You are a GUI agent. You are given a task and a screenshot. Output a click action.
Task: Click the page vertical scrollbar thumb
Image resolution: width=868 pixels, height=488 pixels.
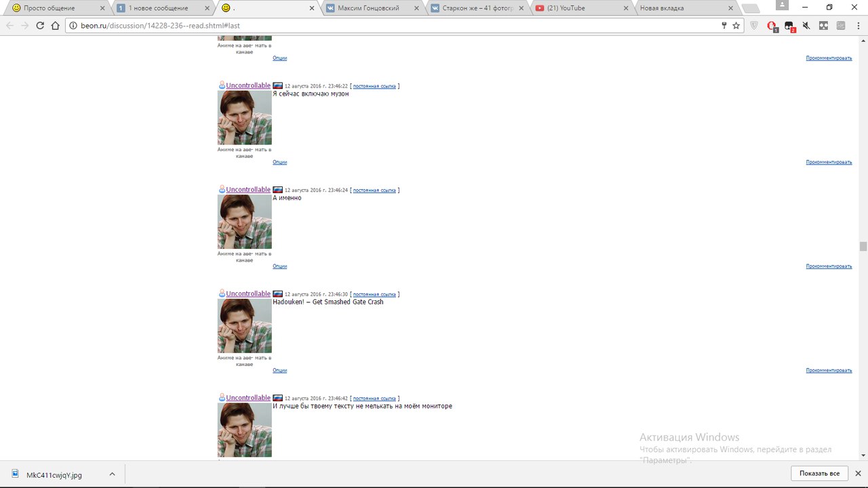pyautogui.click(x=863, y=246)
